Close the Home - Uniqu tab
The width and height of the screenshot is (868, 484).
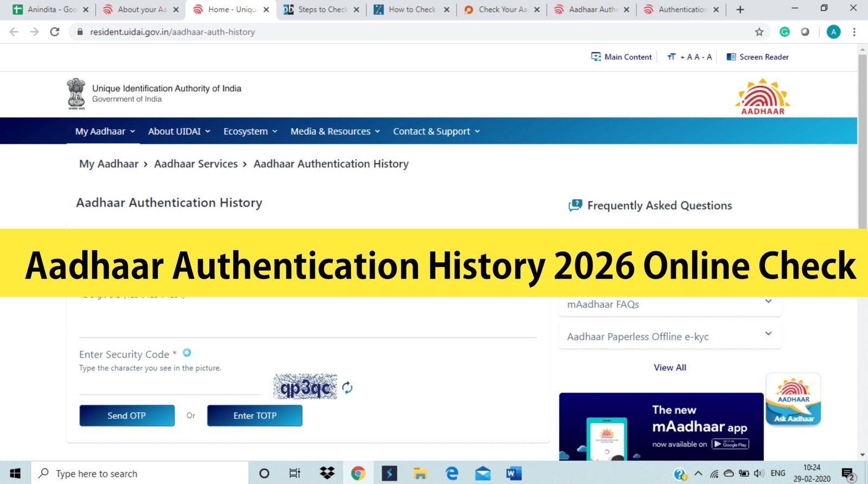(x=266, y=9)
